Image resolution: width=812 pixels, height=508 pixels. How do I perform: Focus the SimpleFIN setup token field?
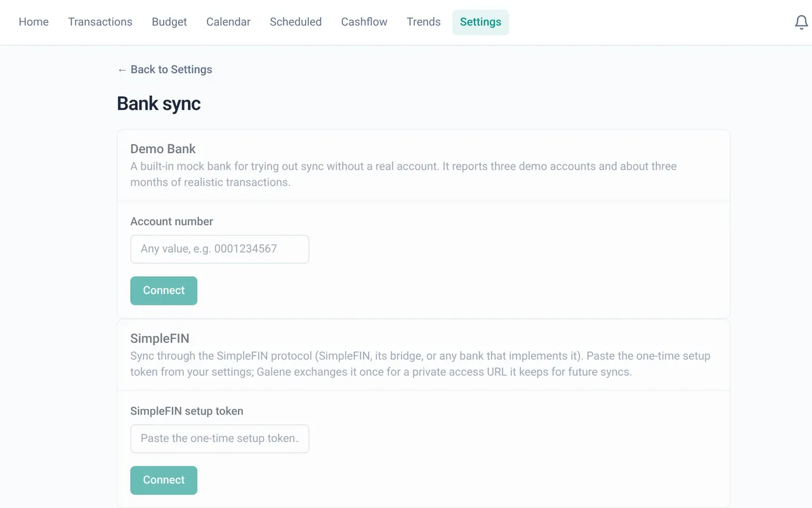[x=219, y=439]
